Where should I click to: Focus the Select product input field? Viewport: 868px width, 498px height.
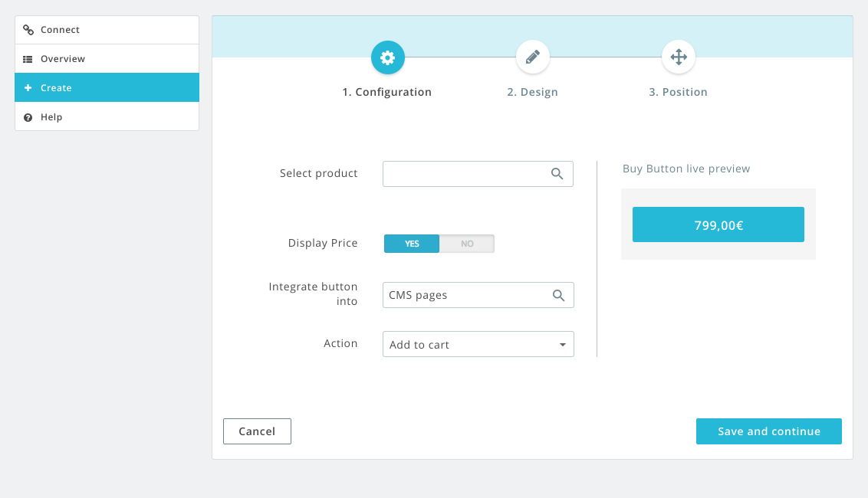point(464,174)
